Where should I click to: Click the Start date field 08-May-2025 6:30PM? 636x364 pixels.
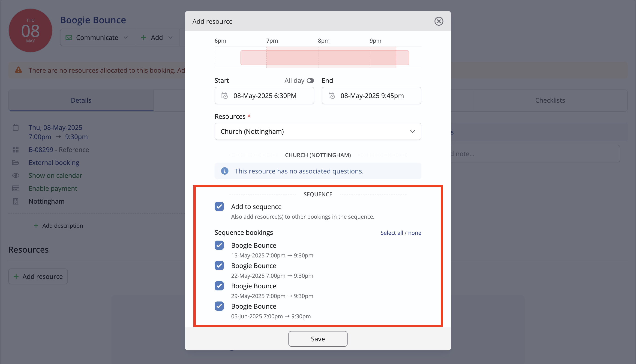point(264,96)
